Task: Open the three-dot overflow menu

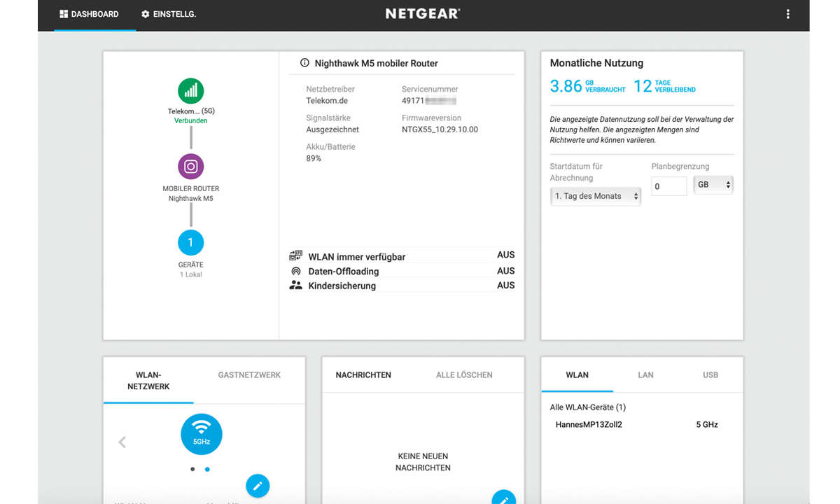Action: pos(788,14)
